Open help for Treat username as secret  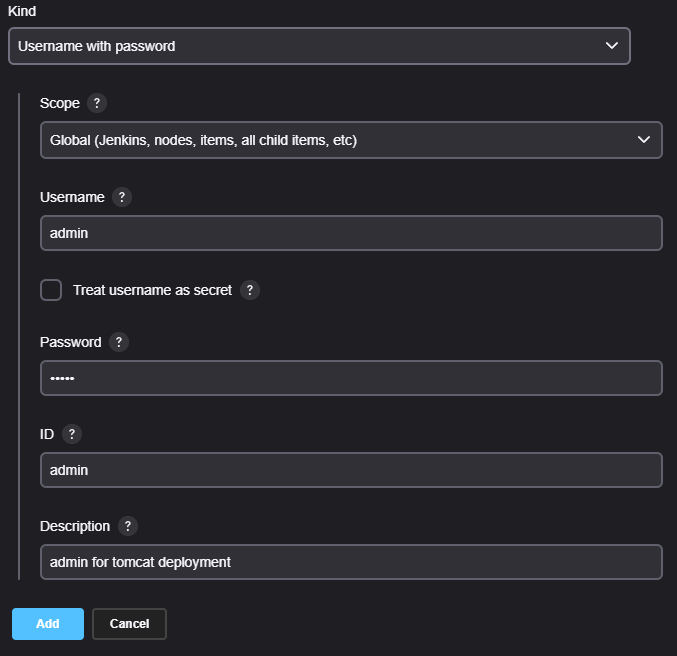point(250,290)
